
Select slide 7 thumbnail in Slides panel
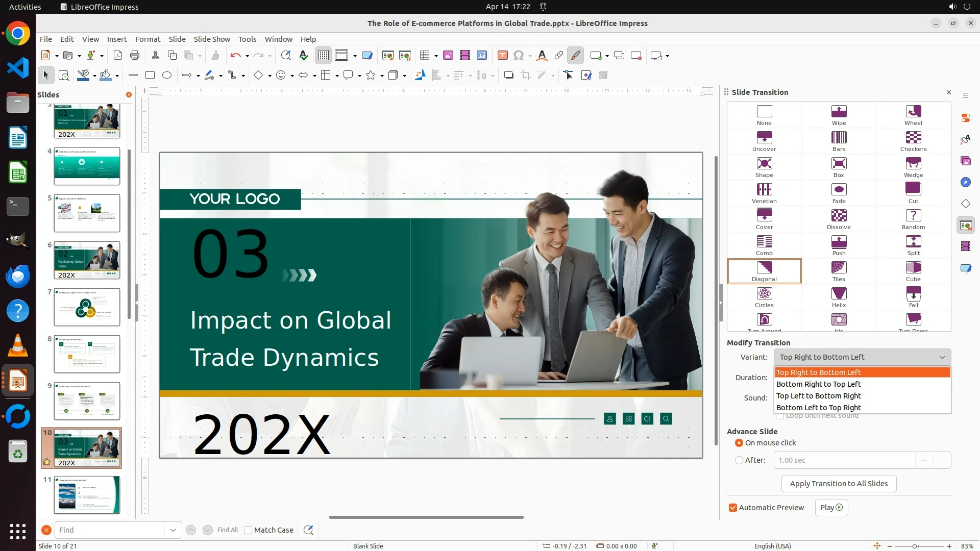tap(87, 307)
